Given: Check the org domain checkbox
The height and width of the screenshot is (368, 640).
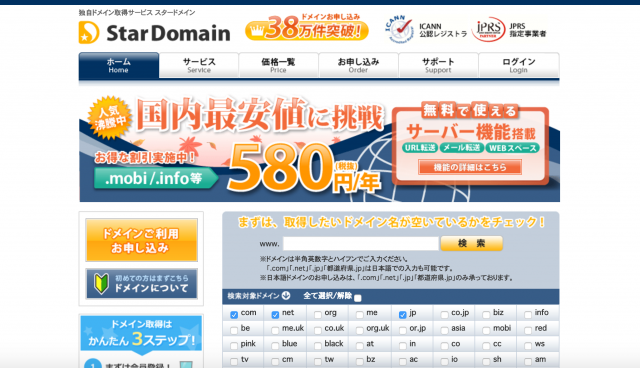Looking at the screenshot, I should pos(318,315).
